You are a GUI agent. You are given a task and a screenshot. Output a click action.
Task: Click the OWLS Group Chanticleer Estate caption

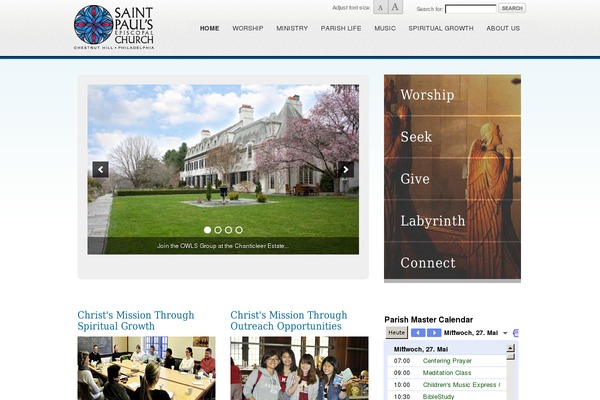pyautogui.click(x=223, y=246)
